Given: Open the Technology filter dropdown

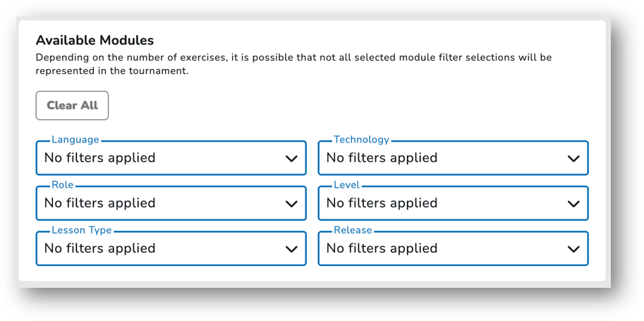Looking at the screenshot, I should coord(453,158).
